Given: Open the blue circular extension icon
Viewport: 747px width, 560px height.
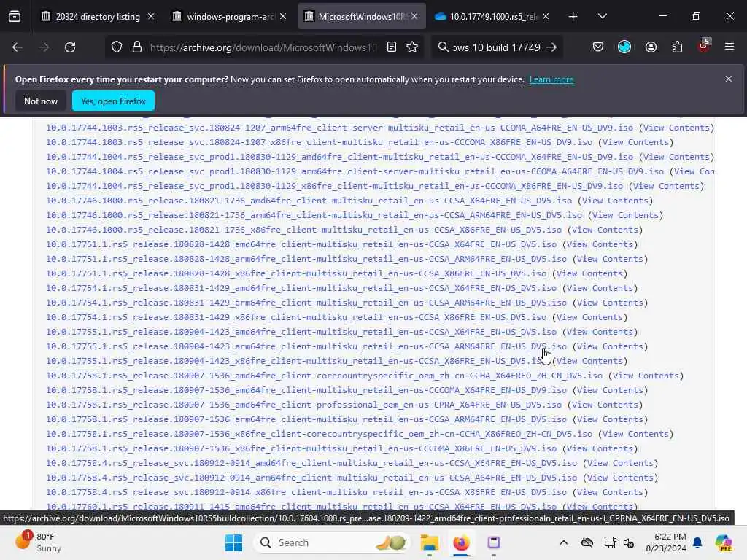Looking at the screenshot, I should 624,47.
